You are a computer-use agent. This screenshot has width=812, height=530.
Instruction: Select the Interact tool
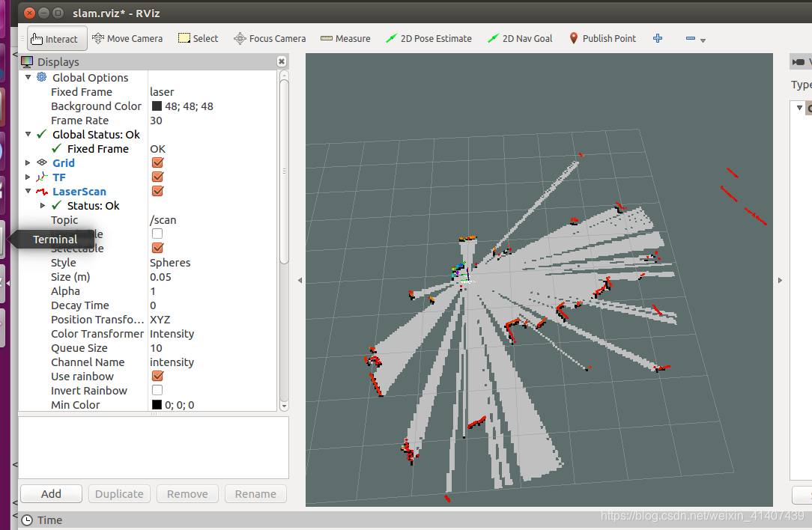pyautogui.click(x=57, y=39)
